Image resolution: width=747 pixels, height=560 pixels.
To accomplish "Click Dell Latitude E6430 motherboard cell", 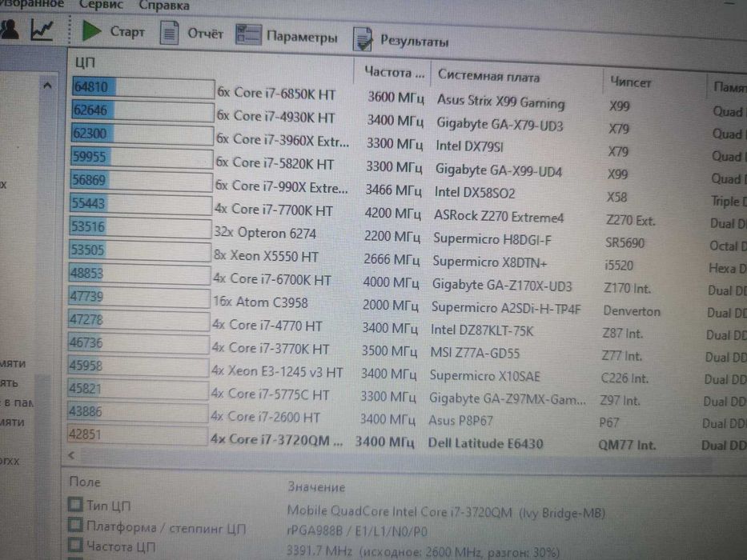I will pyautogui.click(x=485, y=444).
